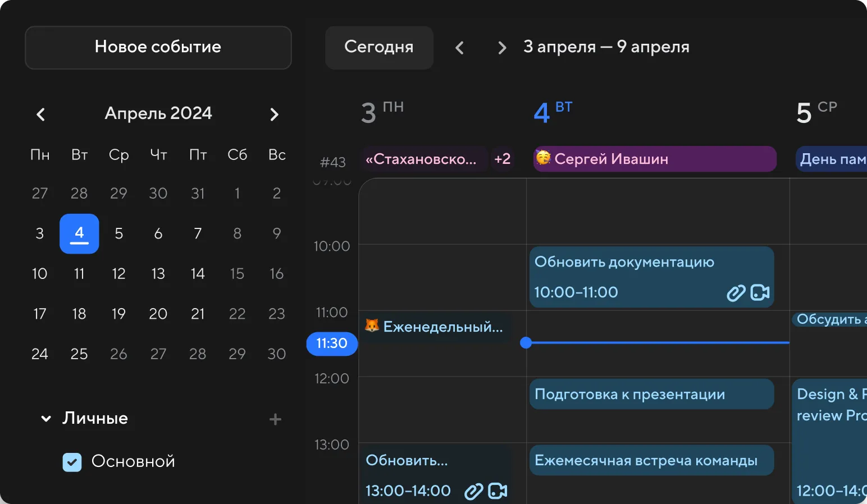Click the «+2» badge to show more events
The image size is (867, 504).
503,159
